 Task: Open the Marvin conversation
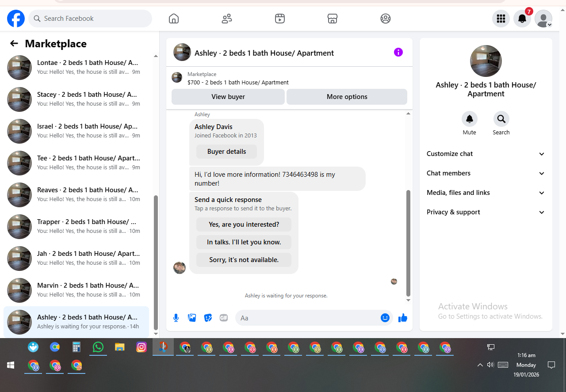(x=76, y=290)
